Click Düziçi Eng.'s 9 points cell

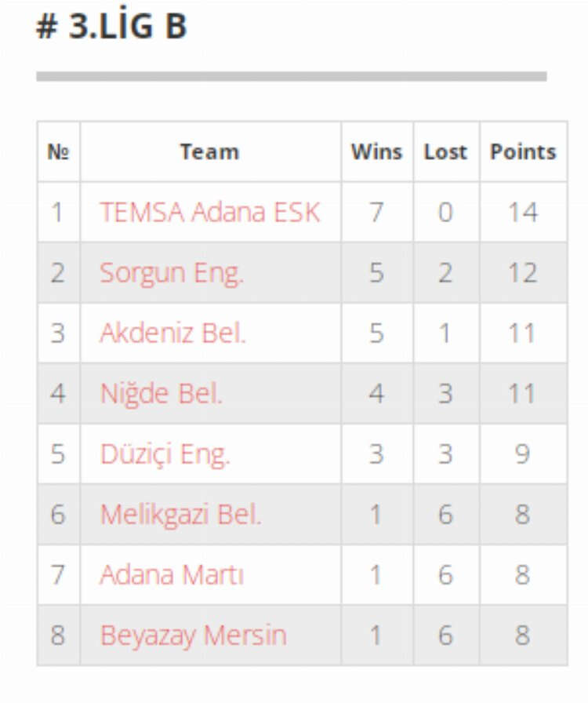523,454
